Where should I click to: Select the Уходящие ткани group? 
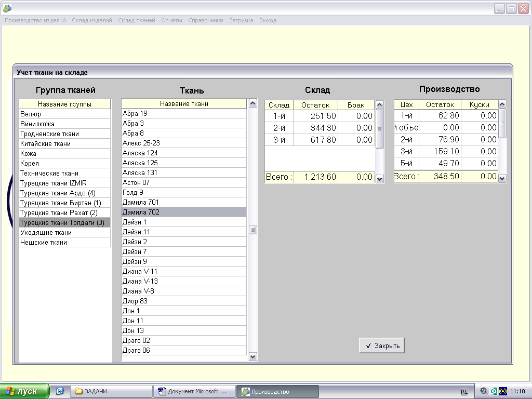tap(65, 232)
